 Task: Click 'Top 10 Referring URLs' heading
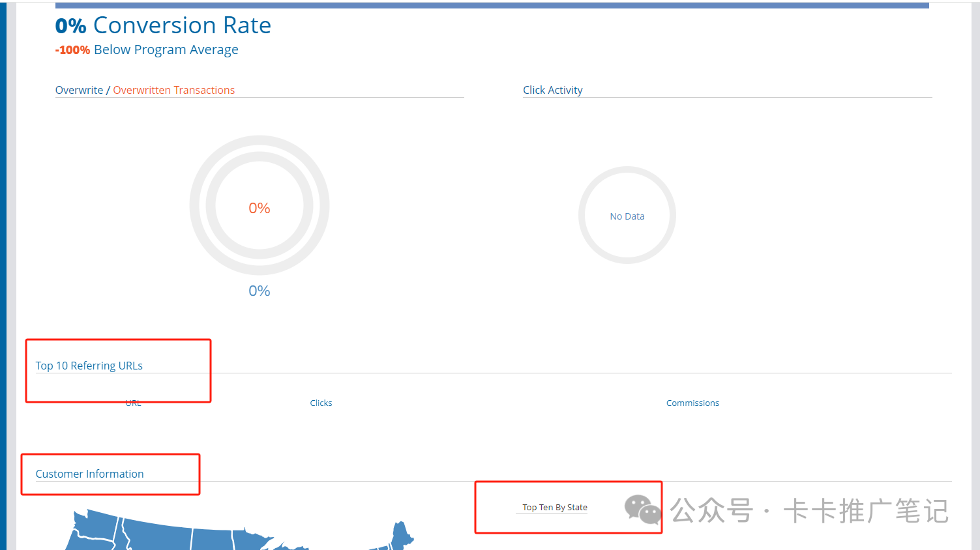coord(89,366)
